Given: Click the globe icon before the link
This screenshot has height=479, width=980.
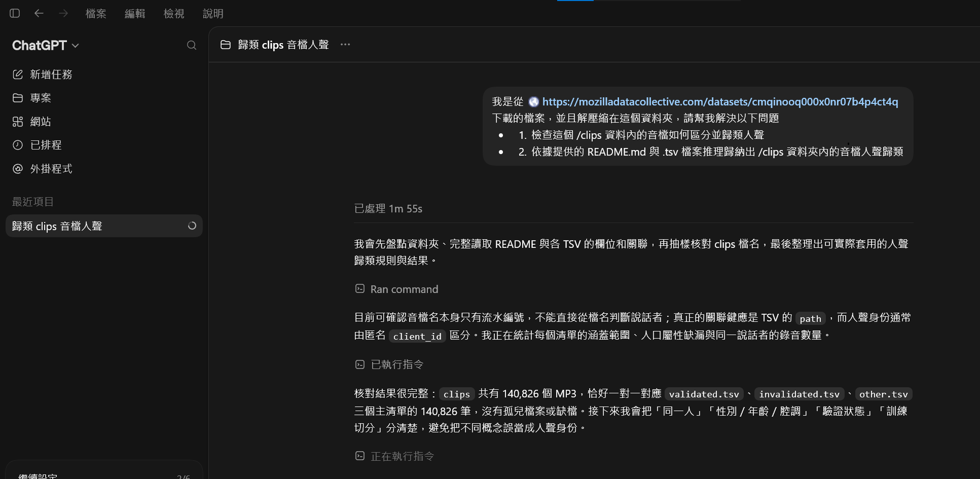Looking at the screenshot, I should click(x=533, y=102).
